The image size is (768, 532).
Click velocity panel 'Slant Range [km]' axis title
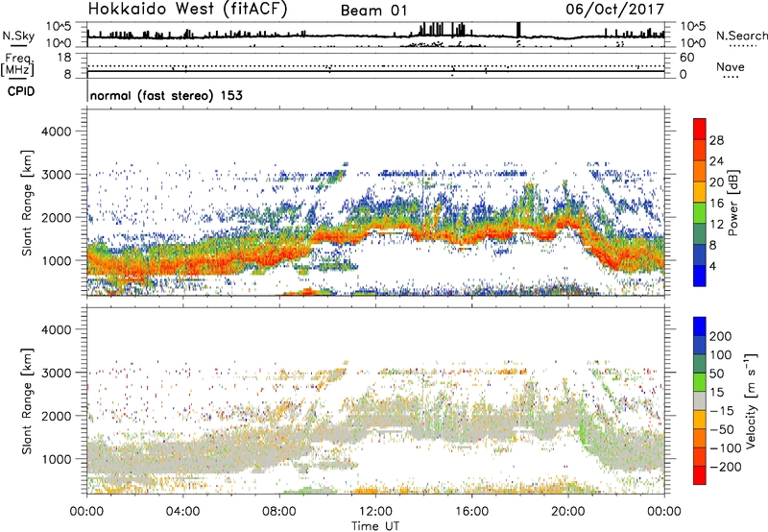[27, 400]
